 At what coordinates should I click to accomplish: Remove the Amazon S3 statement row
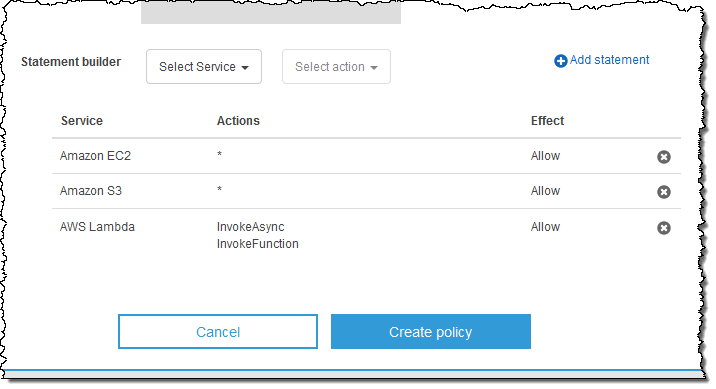663,192
